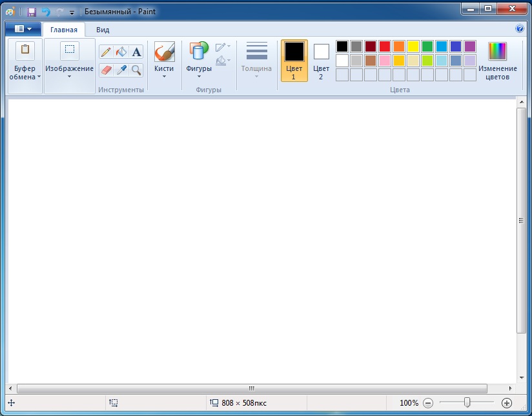Open the Shapes (Фигуры) gallery icon
Image resolution: width=532 pixels, height=416 pixels.
(x=199, y=51)
